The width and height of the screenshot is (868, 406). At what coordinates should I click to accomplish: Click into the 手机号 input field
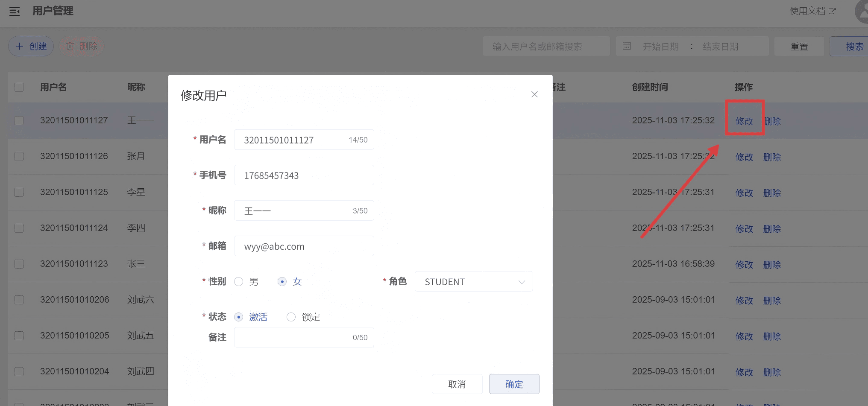[304, 175]
